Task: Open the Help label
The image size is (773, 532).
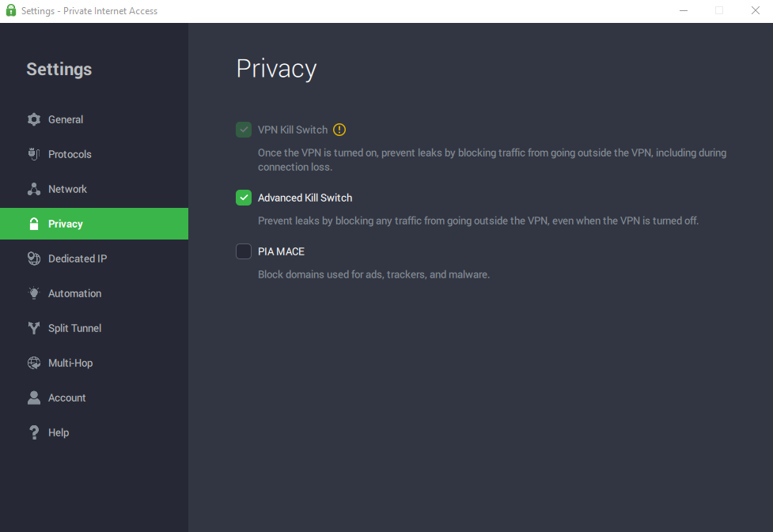Action: 59,432
